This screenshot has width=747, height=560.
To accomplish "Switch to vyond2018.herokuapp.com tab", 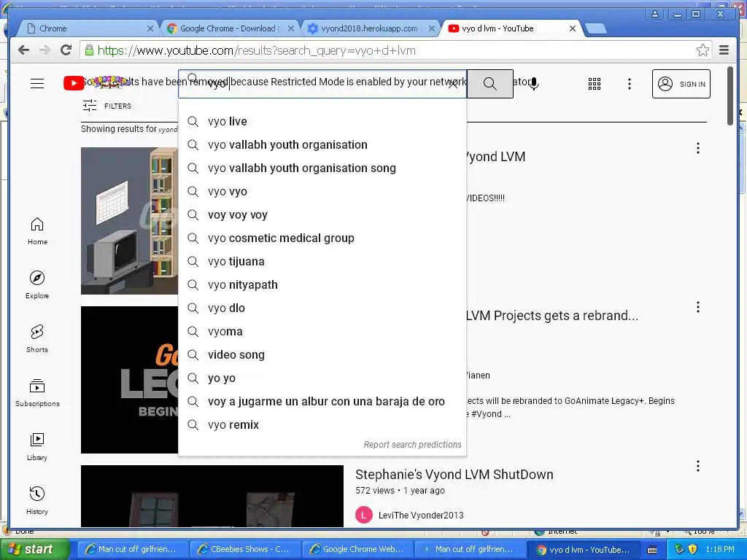I will point(369,28).
